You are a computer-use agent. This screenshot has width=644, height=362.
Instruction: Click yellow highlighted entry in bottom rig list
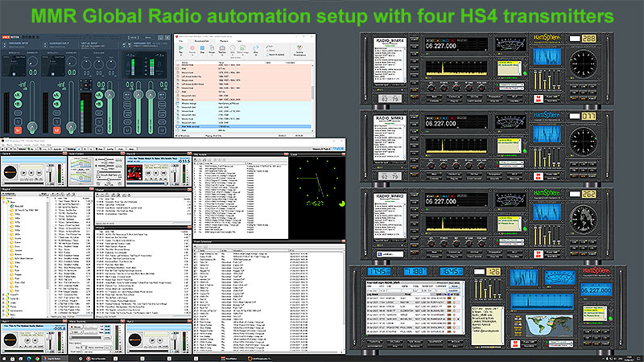click(x=593, y=310)
